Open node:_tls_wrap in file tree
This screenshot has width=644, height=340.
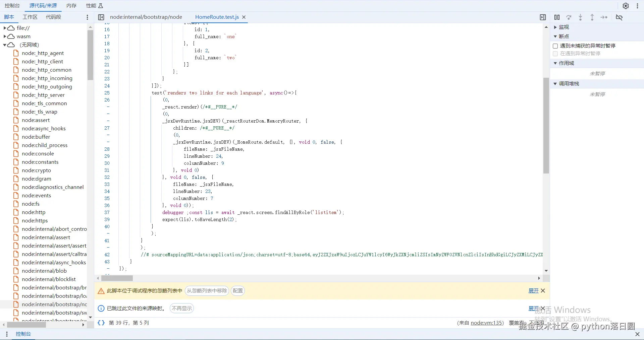click(x=40, y=112)
